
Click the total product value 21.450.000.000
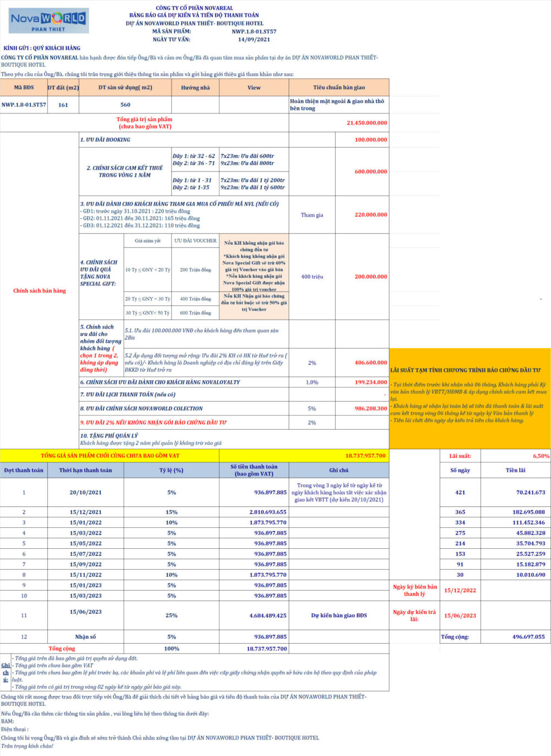pyautogui.click(x=367, y=123)
